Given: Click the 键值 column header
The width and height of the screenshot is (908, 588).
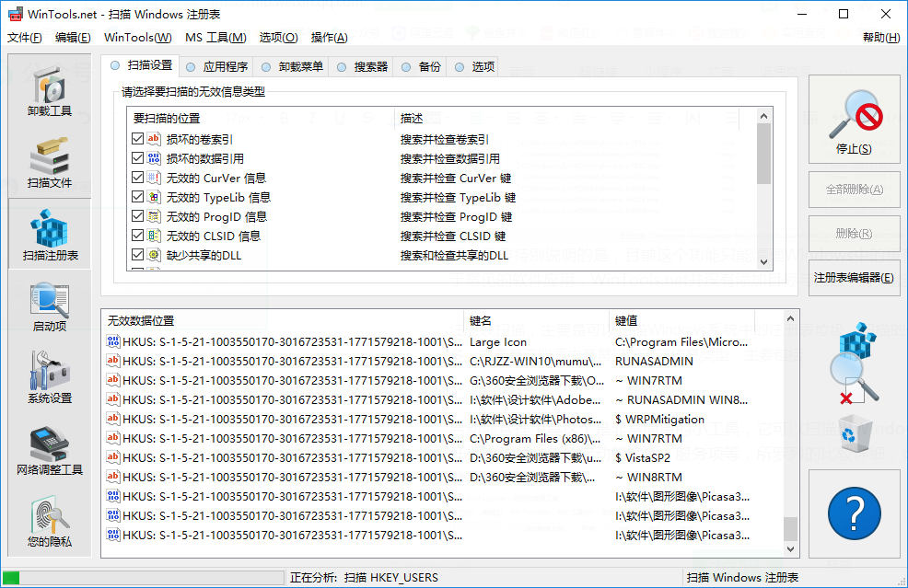Looking at the screenshot, I should click(x=682, y=320).
